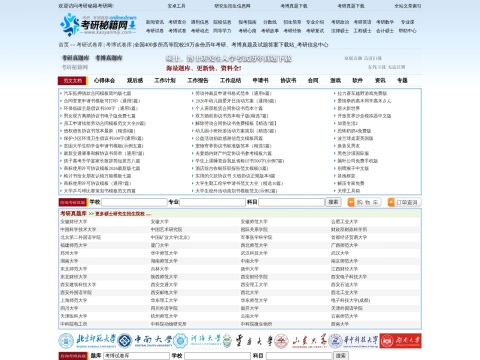
Task: Open 会计硕士 in header navigation
Action: coord(385,31)
